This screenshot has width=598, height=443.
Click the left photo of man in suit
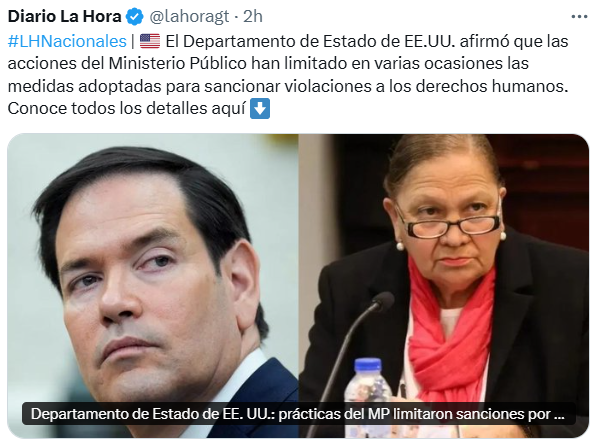click(x=153, y=286)
